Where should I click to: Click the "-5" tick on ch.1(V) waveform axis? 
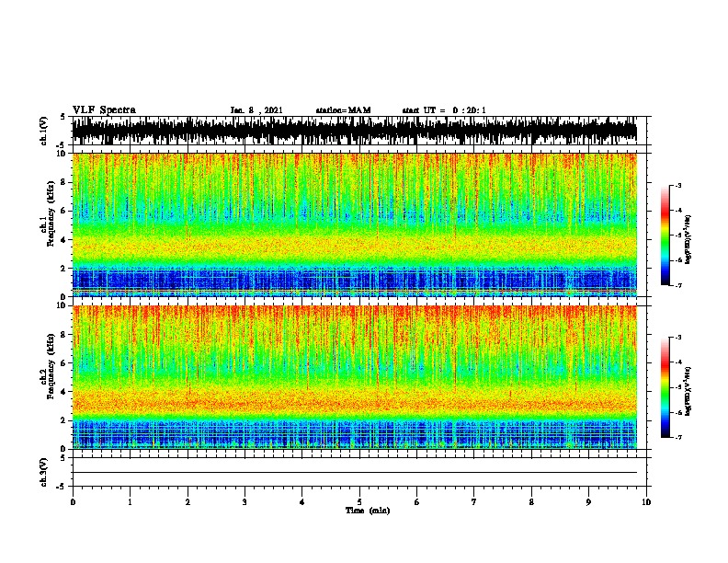[x=63, y=145]
